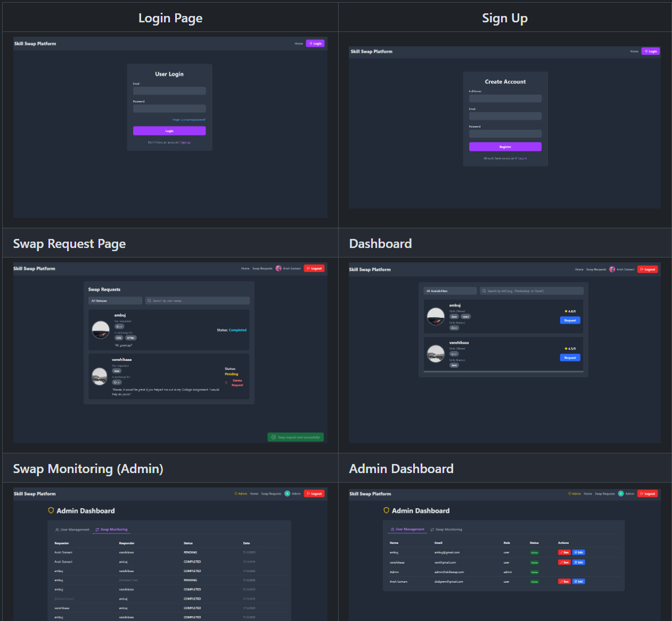This screenshot has width=672, height=621.
Task: Switch to the Swap Monitoring tab in the Admin Dashboard
Action: [x=446, y=529]
